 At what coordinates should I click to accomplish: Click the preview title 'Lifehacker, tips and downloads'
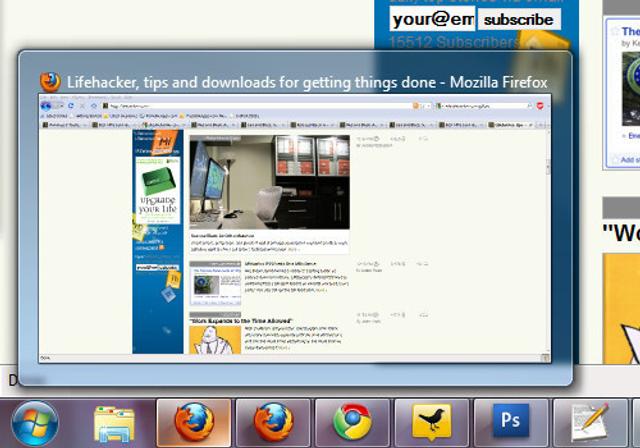(x=171, y=83)
